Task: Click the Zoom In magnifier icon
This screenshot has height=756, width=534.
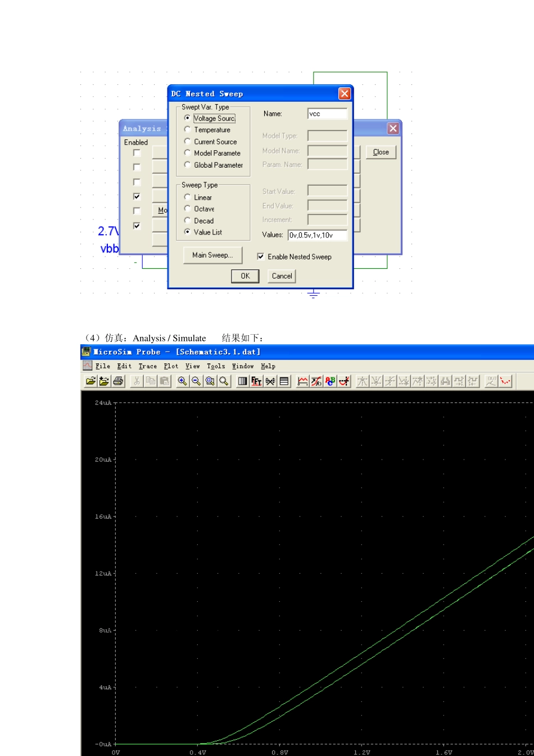Action: coord(183,381)
